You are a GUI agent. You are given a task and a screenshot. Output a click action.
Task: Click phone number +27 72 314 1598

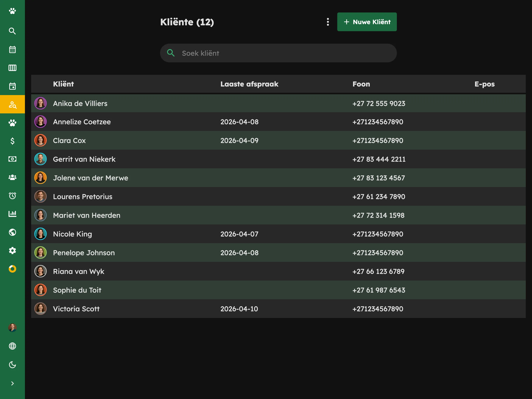point(378,215)
